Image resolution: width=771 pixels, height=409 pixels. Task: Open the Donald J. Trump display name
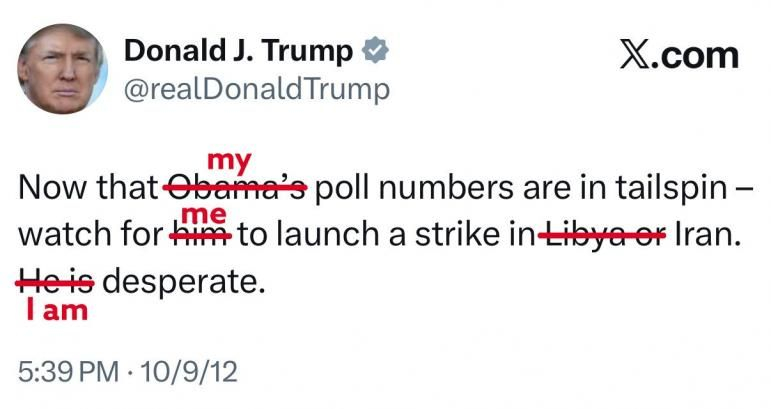[x=238, y=51]
